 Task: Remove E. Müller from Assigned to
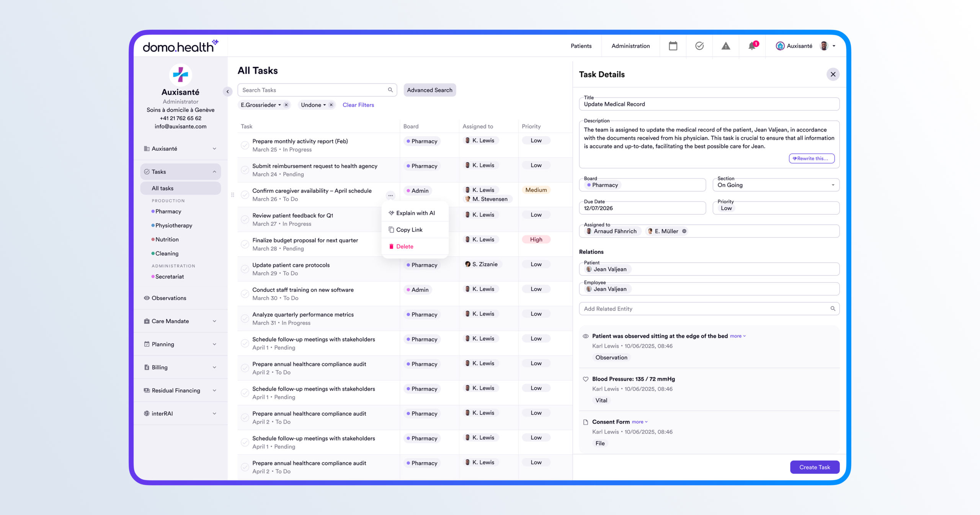point(684,231)
